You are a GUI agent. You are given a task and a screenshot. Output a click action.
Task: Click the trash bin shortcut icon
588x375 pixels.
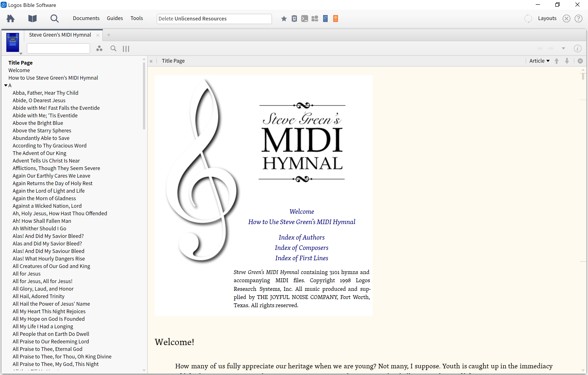(294, 19)
